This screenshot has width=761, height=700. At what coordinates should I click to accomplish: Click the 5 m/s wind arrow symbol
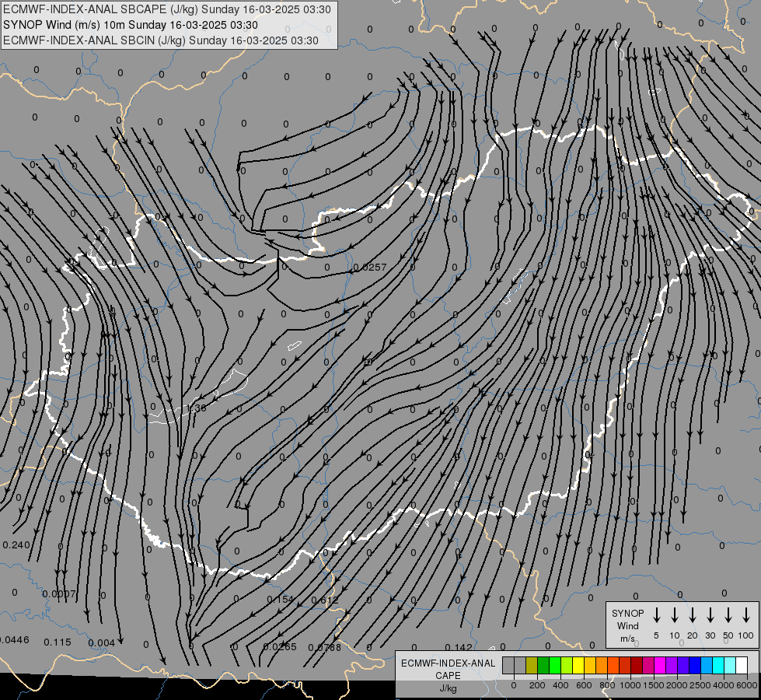coord(656,615)
